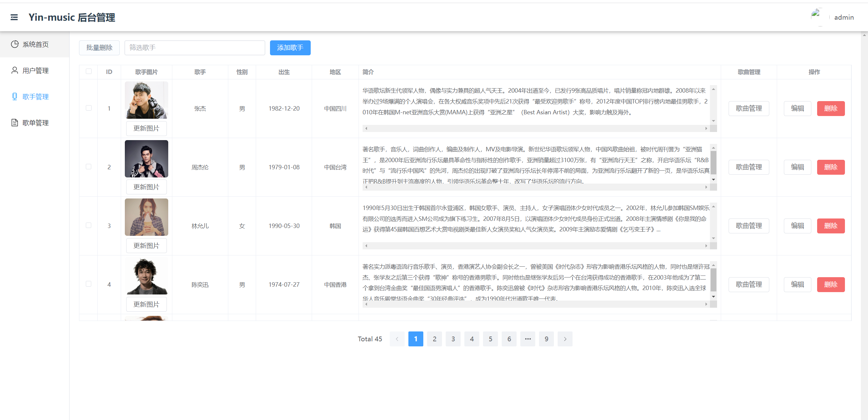868x420 pixels.
Task: Click vertical scrollbar thumb in 陈奕迅 description
Action: click(x=713, y=280)
